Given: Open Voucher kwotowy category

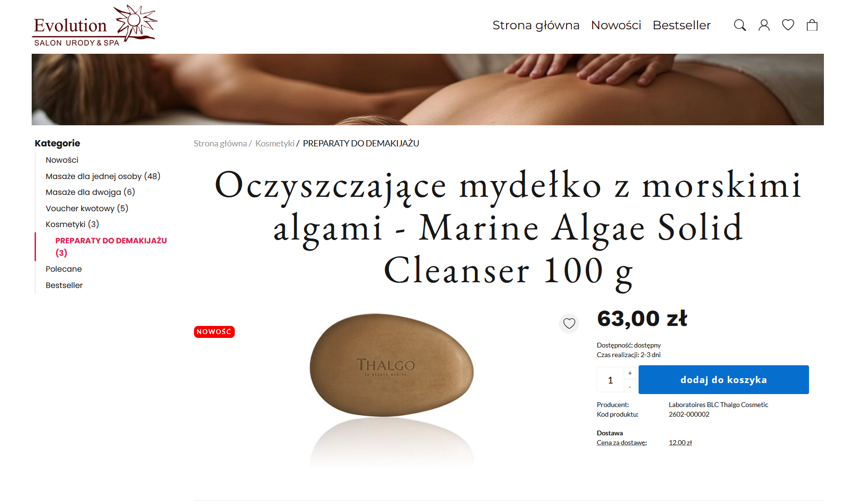Looking at the screenshot, I should [x=87, y=208].
